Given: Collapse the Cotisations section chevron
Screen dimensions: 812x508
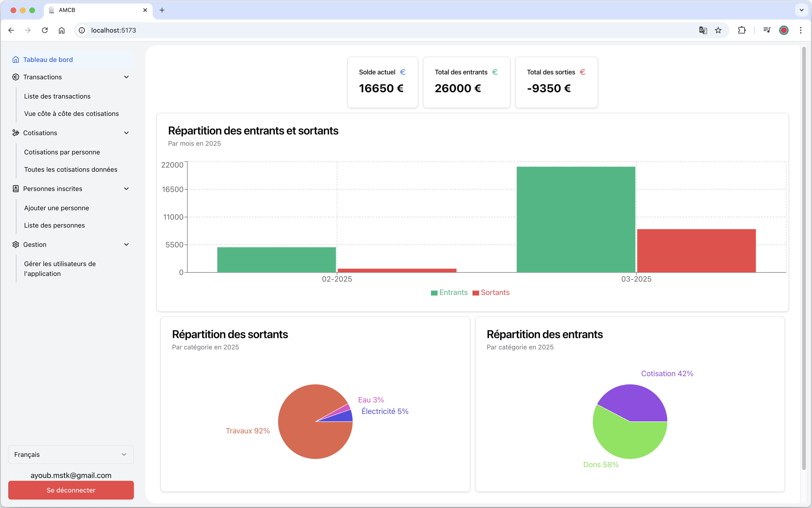Looking at the screenshot, I should tap(126, 133).
